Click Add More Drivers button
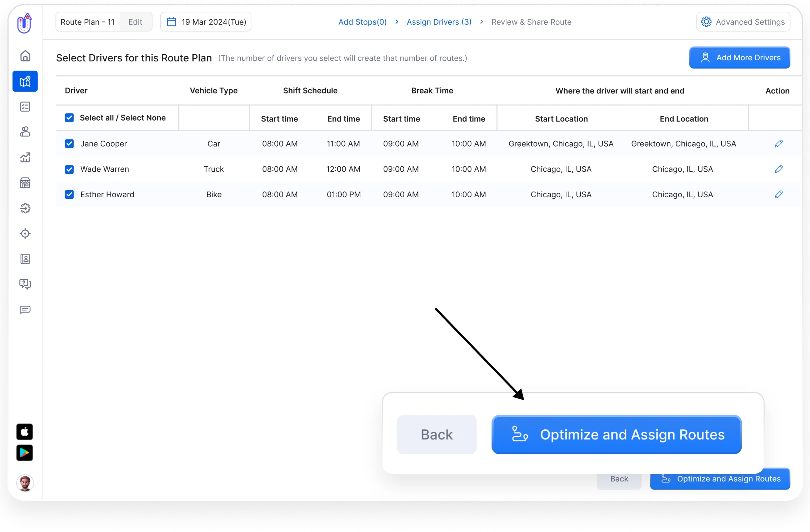810x532 pixels. click(x=740, y=57)
